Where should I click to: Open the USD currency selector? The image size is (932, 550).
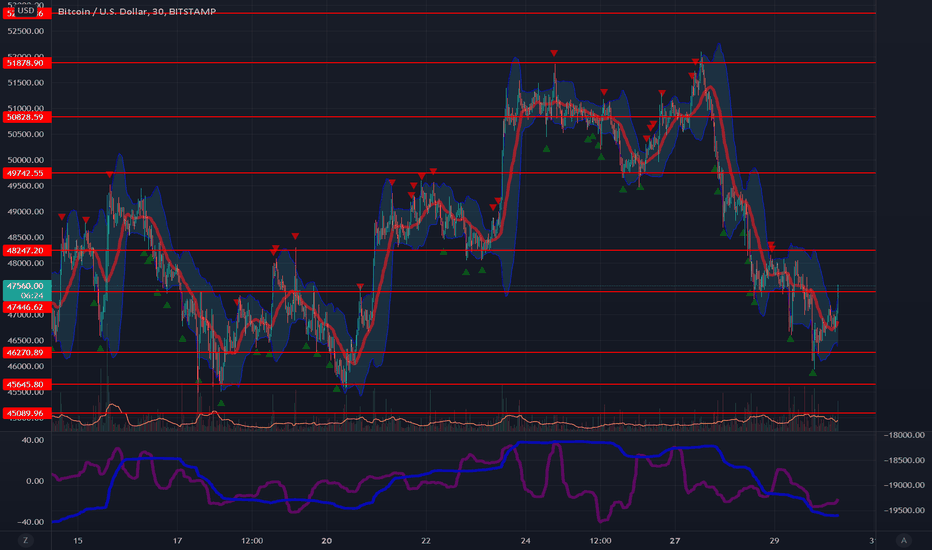[x=25, y=10]
